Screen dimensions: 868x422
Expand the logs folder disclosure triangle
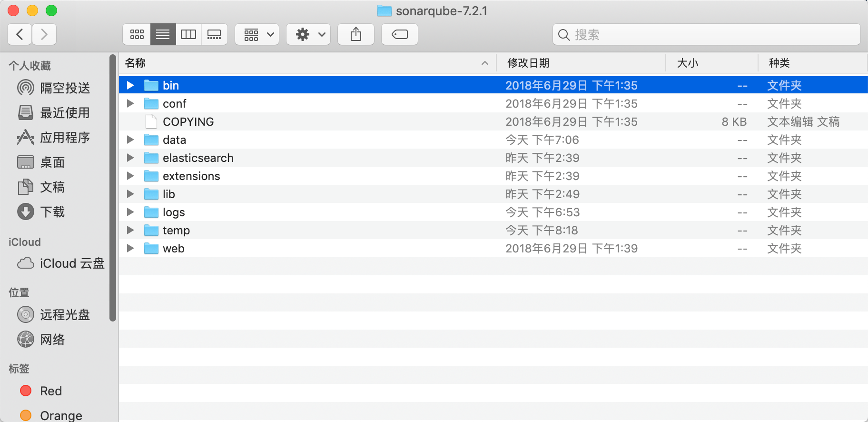(130, 212)
